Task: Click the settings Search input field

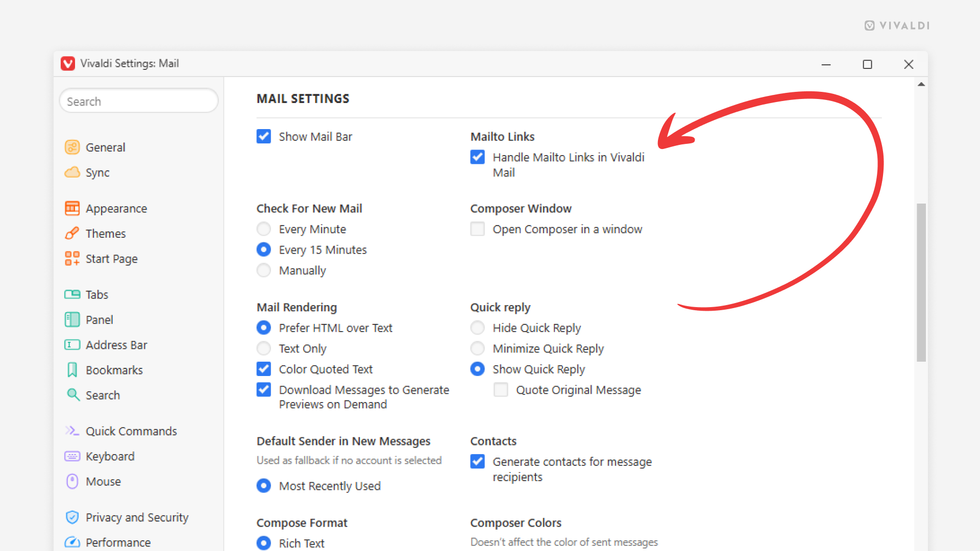Action: pos(139,101)
